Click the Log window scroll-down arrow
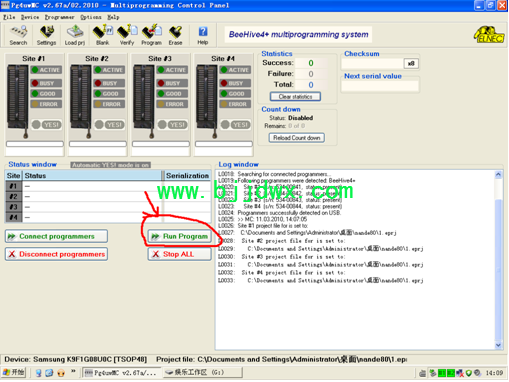The height and width of the screenshot is (382, 509). tap(498, 345)
